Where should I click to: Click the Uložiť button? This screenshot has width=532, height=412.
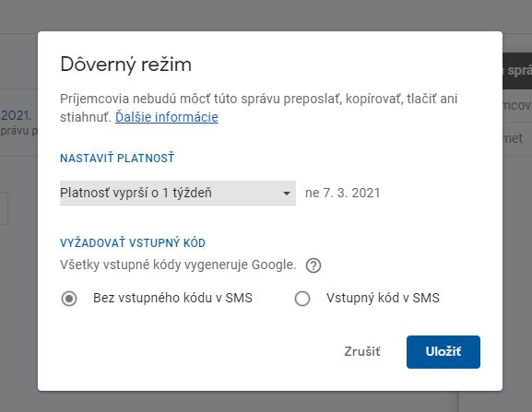pyautogui.click(x=443, y=352)
